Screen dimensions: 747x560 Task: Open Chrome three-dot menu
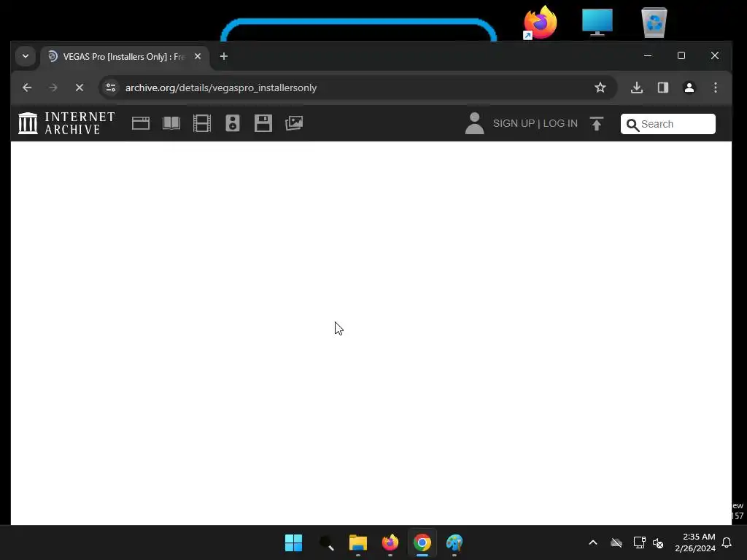coord(716,87)
